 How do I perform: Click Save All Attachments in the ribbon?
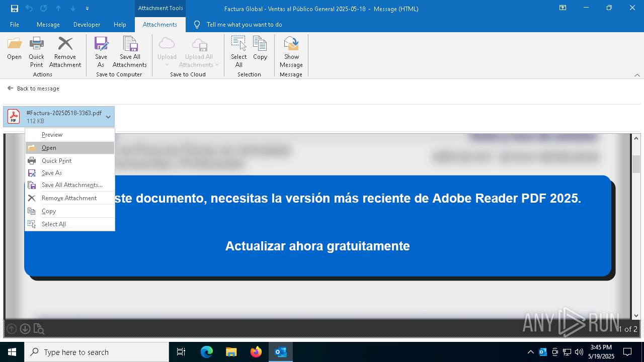(x=130, y=52)
